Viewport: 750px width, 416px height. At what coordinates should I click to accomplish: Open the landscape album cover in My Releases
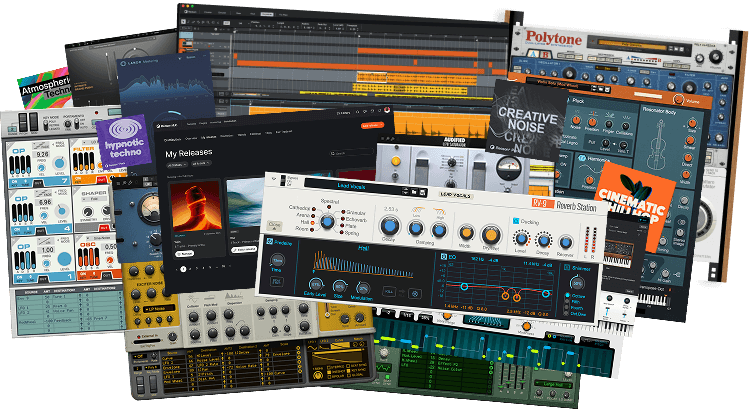[245, 204]
